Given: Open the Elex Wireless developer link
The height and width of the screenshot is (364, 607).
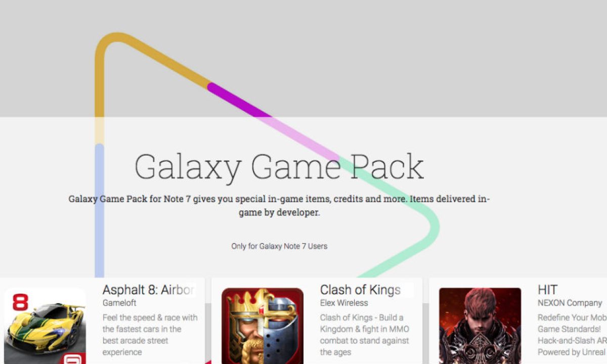Looking at the screenshot, I should tap(344, 303).
